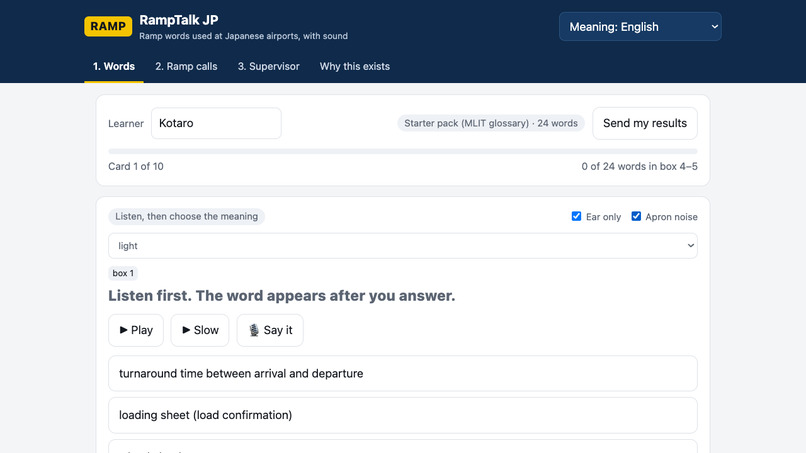Uncheck the Ear only checkbox

click(576, 216)
